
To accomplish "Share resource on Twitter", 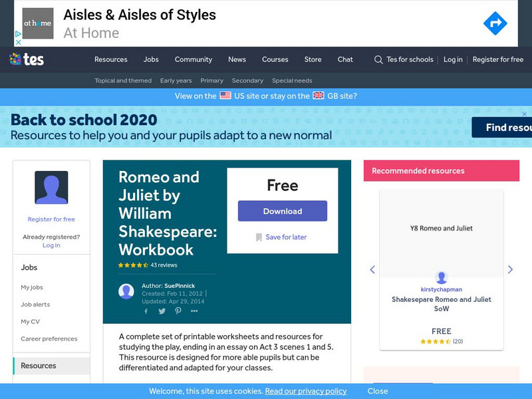I will 162,311.
